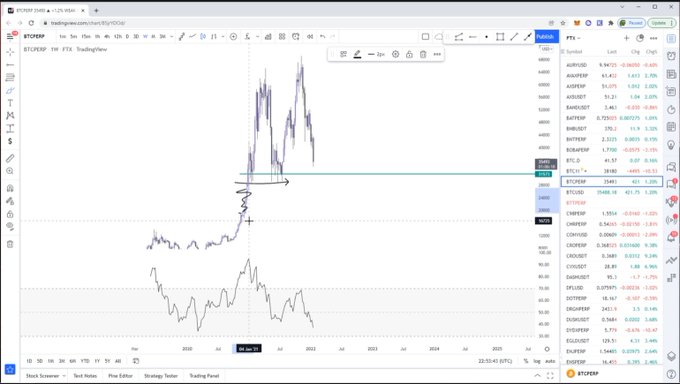This screenshot has width=680, height=384.
Task: Toggle the percent scale option
Action: (526, 361)
